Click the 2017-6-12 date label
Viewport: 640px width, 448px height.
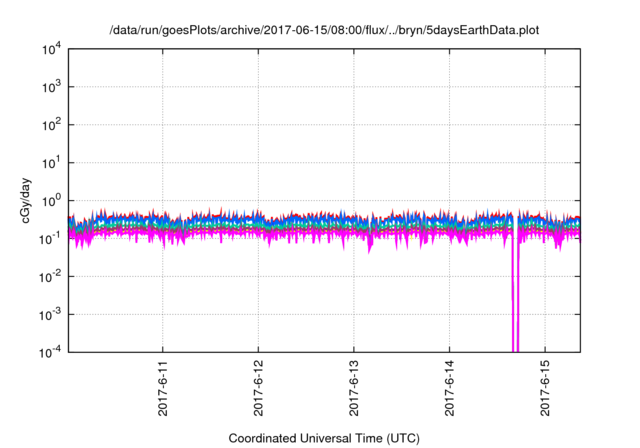pos(258,388)
